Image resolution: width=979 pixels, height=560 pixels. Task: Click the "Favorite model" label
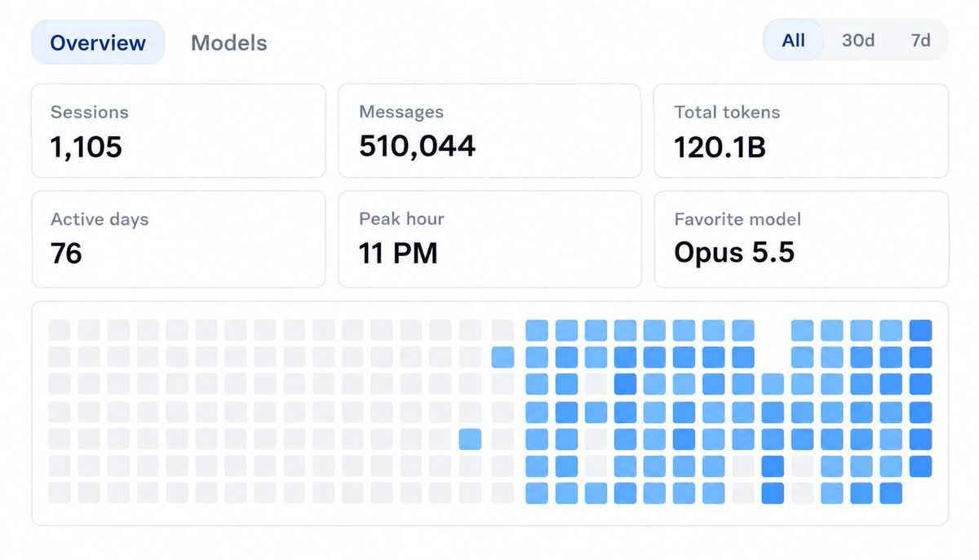(x=738, y=219)
